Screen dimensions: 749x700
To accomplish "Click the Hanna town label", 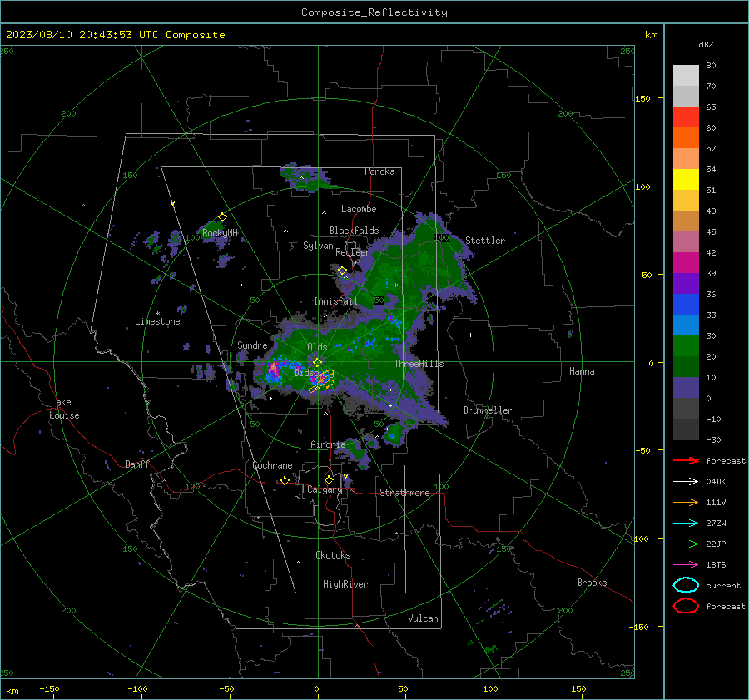I will [582, 371].
